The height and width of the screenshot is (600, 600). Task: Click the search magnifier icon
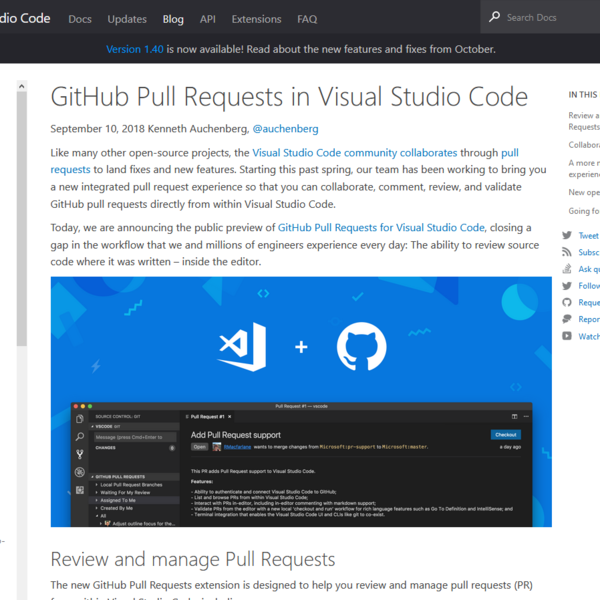[494, 17]
